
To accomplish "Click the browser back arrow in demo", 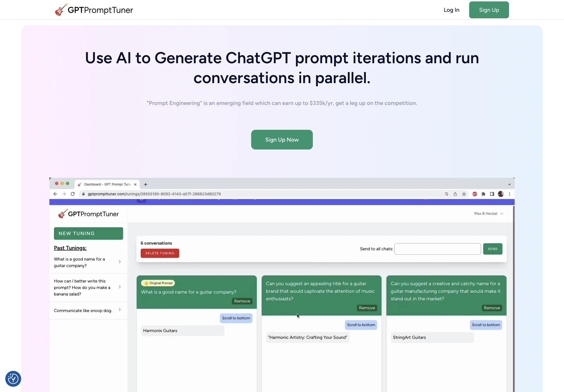I will [55, 194].
